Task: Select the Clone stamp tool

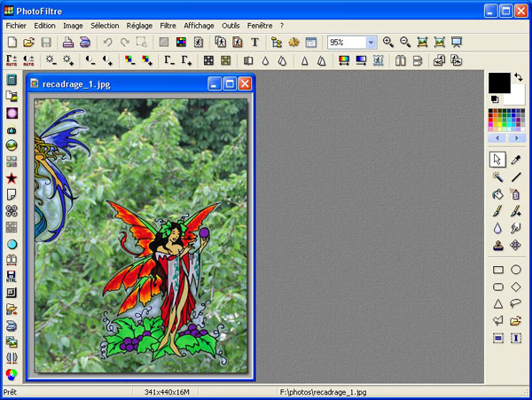Action: 497,246
